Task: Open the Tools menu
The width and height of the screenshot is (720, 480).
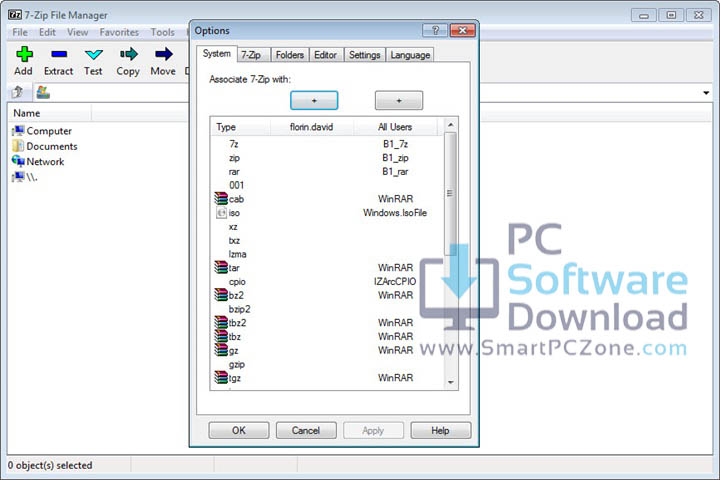Action: [163, 32]
